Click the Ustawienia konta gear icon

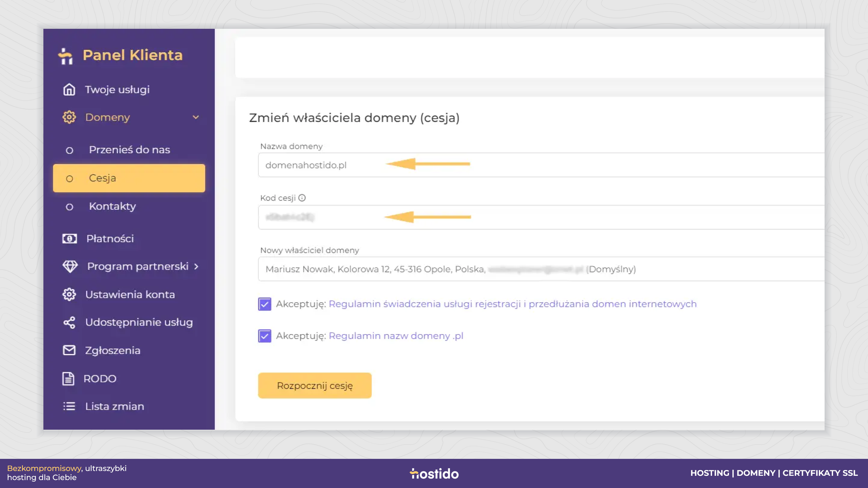tap(69, 294)
